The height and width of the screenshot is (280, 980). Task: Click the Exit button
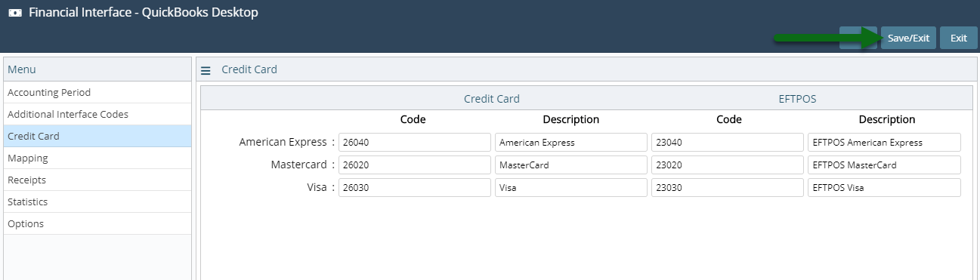pyautogui.click(x=959, y=38)
